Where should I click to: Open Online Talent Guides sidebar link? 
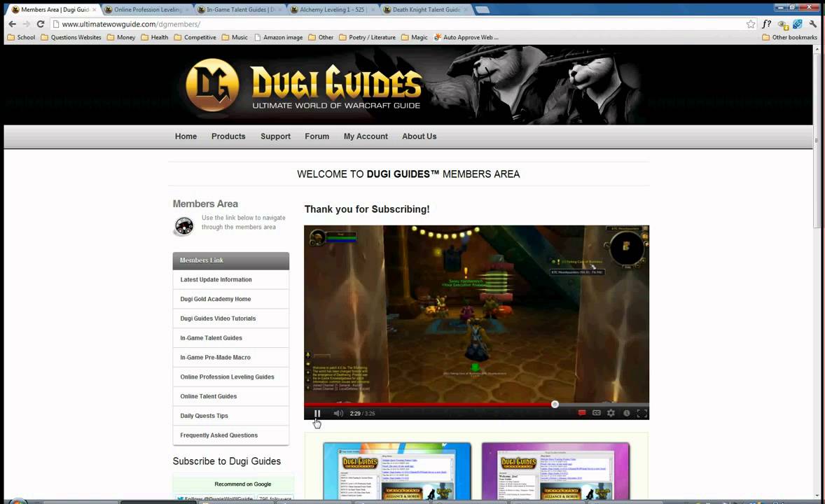point(231,396)
